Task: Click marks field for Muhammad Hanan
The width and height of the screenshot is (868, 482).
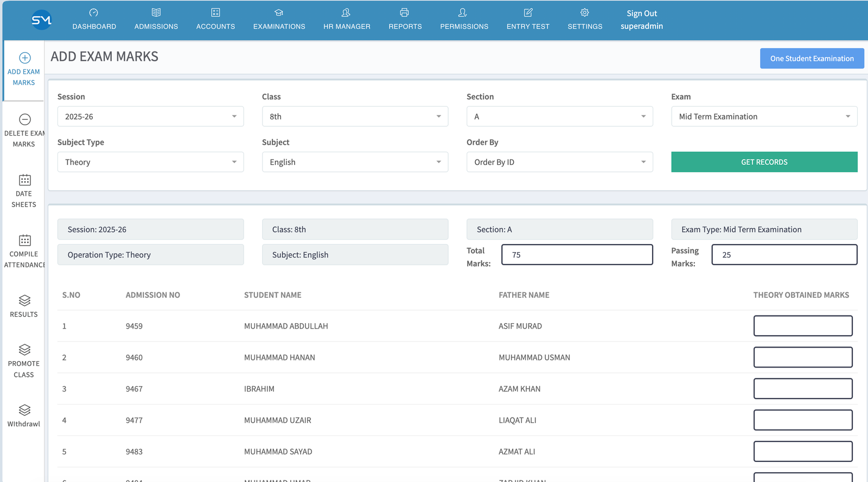Action: coord(803,357)
